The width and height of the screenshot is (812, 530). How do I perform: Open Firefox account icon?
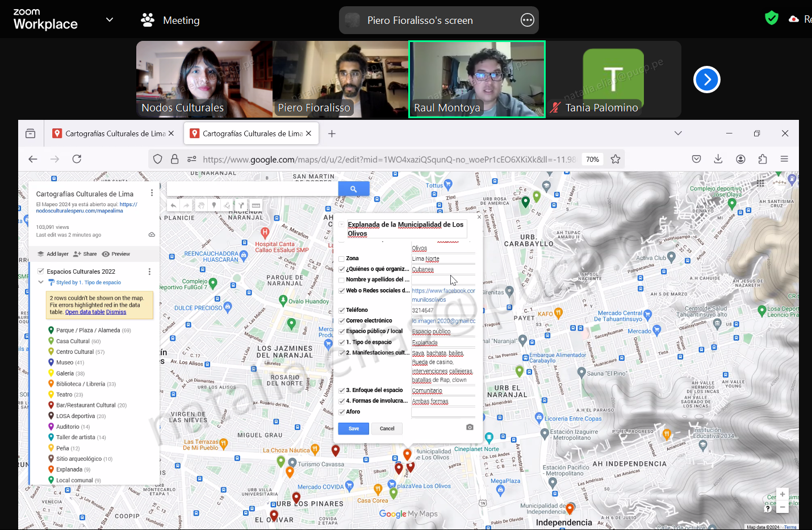click(x=740, y=159)
